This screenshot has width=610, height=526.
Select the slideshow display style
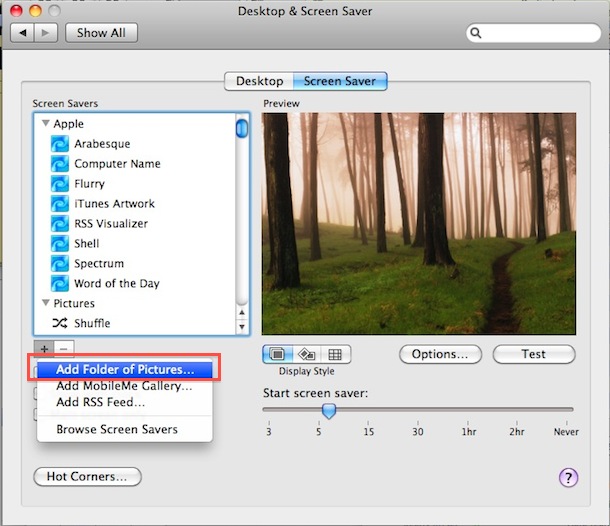coord(277,354)
